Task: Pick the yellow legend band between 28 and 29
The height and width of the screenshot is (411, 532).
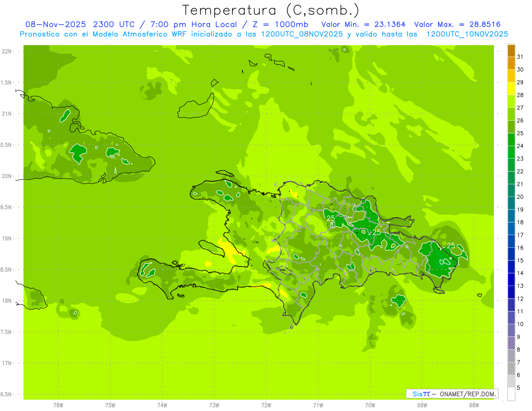Action: coord(511,89)
